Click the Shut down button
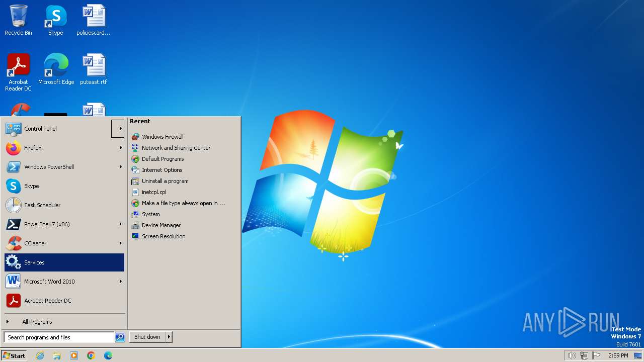 147,337
